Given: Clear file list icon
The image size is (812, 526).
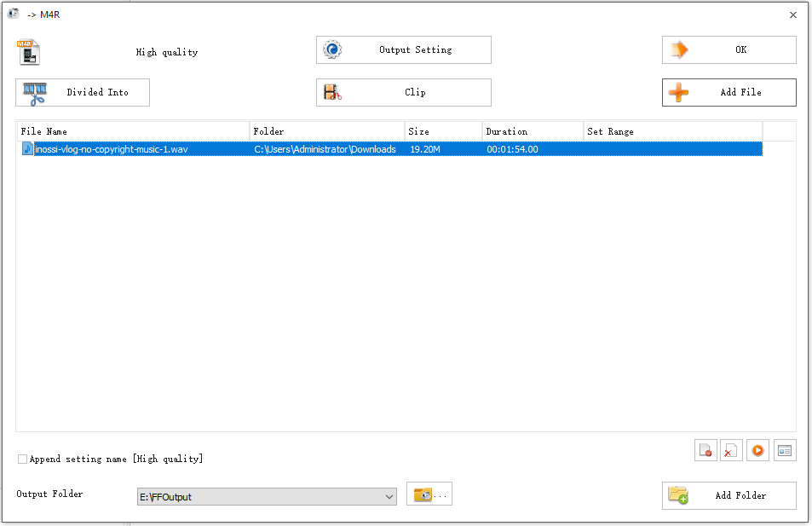Looking at the screenshot, I should click(x=731, y=450).
